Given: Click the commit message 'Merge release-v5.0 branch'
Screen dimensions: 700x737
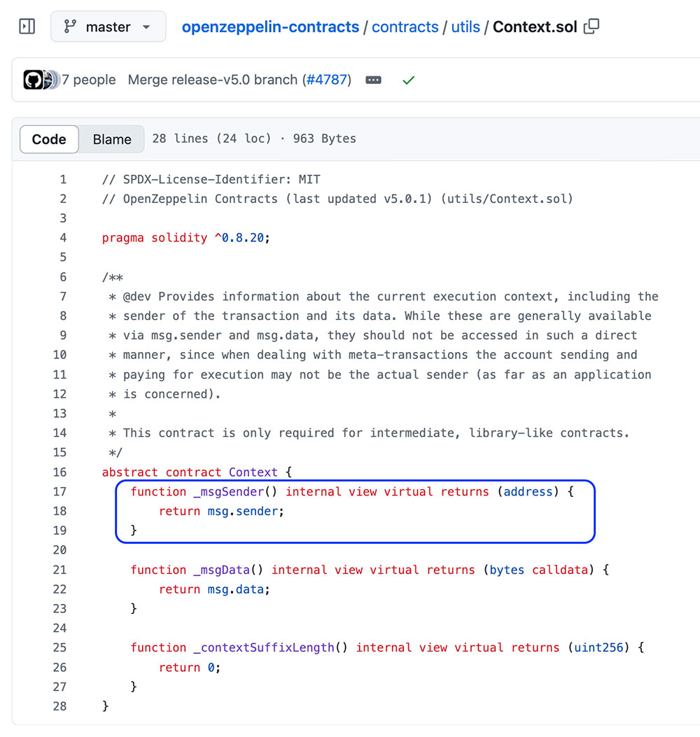Looking at the screenshot, I should [x=213, y=80].
